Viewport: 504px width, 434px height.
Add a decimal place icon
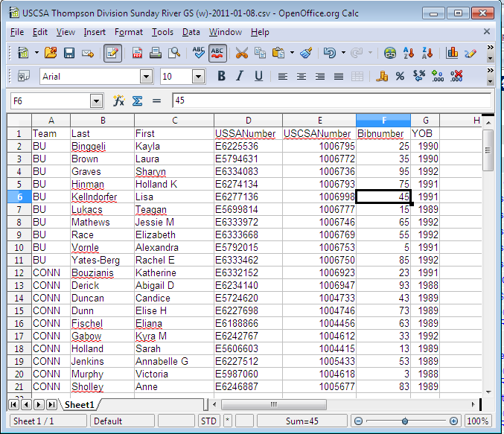click(438, 76)
